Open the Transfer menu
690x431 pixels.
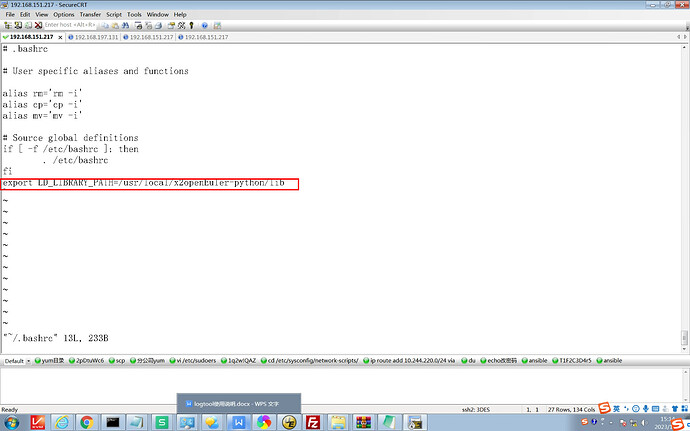tap(90, 15)
